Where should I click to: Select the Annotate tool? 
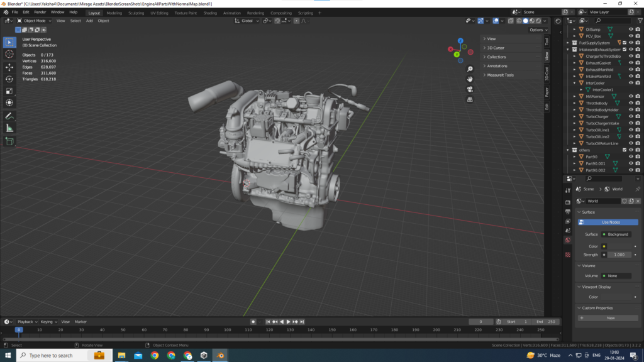point(8,116)
